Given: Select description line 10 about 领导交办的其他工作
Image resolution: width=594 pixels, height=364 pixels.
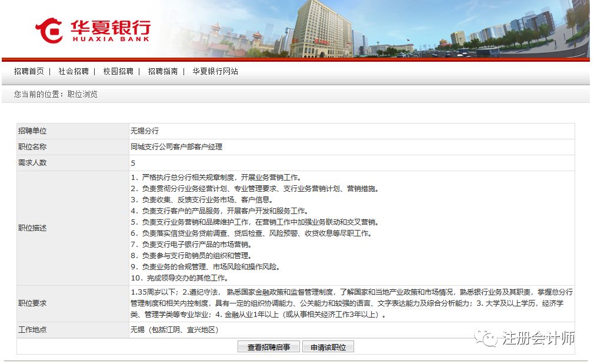Looking at the screenshot, I should click(x=179, y=278).
